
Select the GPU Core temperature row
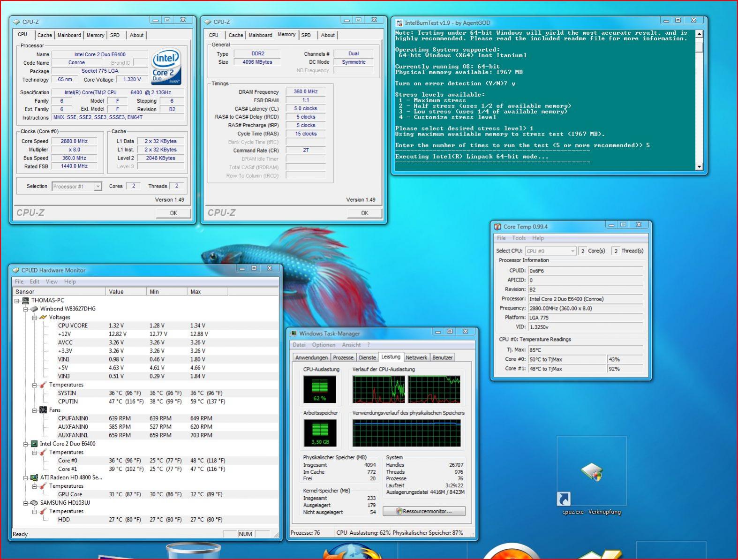coord(145,494)
